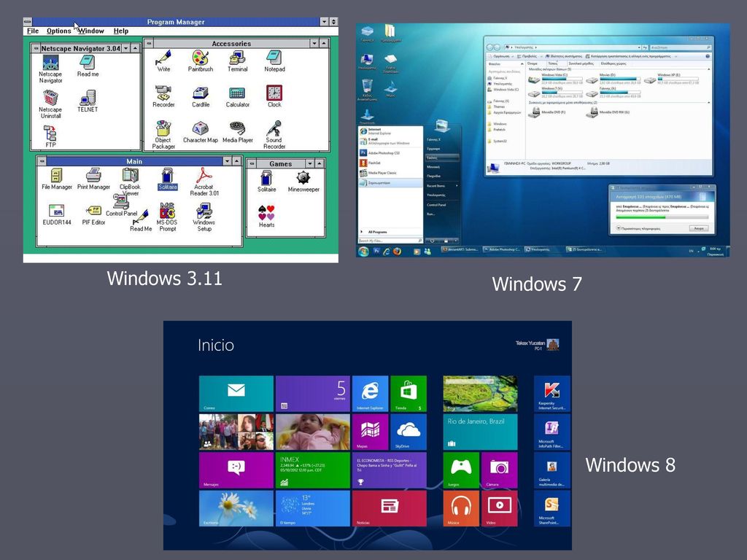Open the SkyDrive tile
The height and width of the screenshot is (560, 747).
(409, 432)
